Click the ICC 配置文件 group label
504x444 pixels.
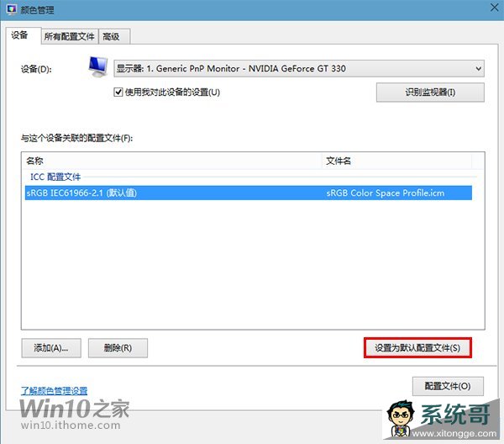(55, 177)
